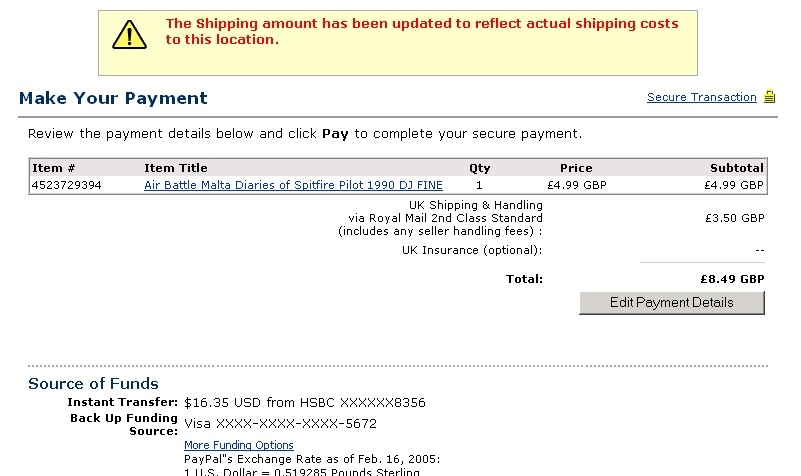Click the Qty column header
The height and width of the screenshot is (476, 801).
479,168
